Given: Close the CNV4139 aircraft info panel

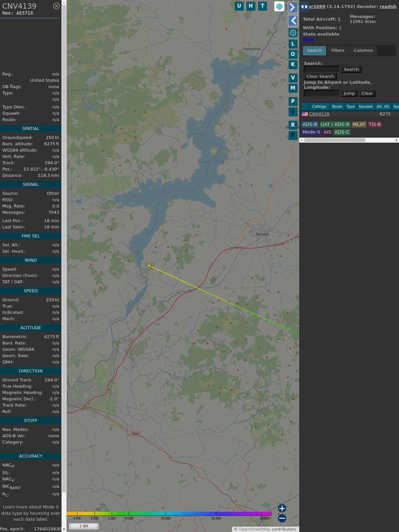Looking at the screenshot, I should click(x=57, y=6).
